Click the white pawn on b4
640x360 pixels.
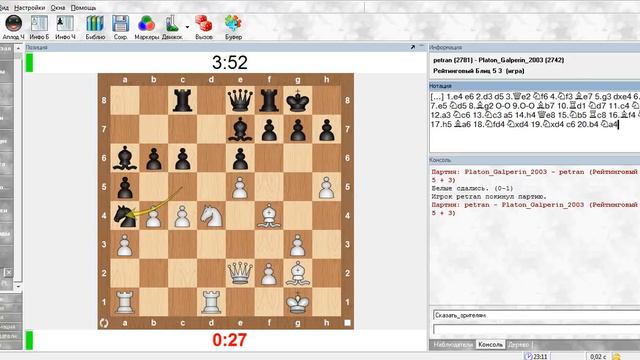(x=154, y=216)
